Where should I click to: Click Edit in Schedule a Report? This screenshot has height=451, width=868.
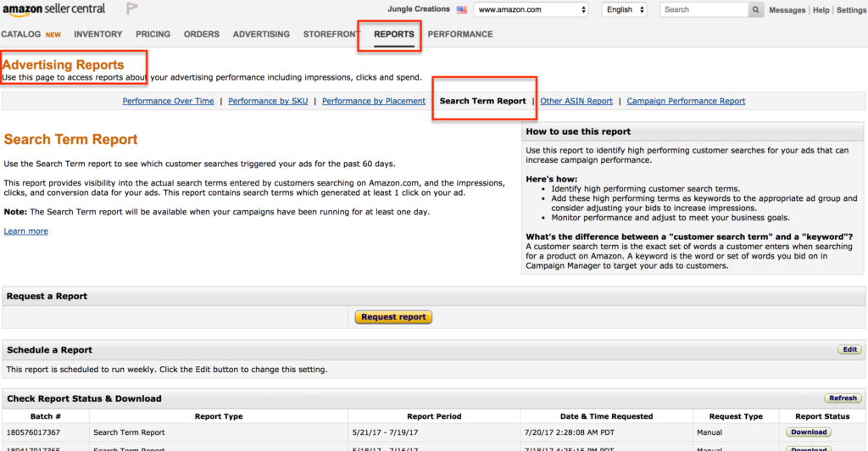[x=849, y=349]
